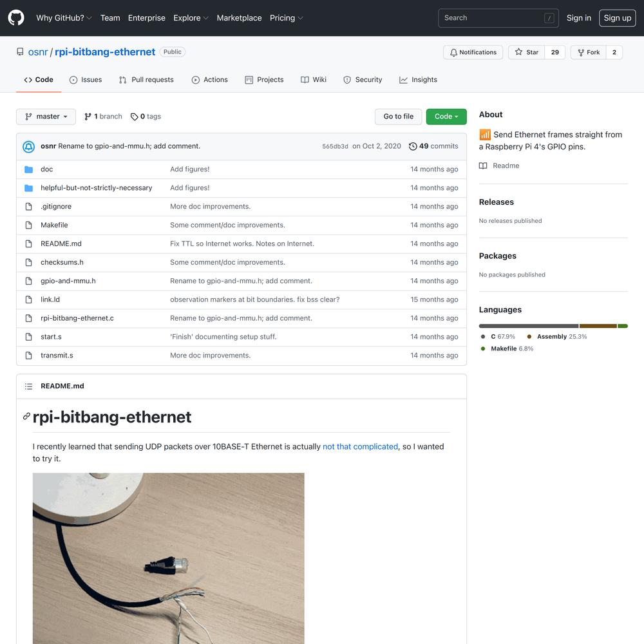Expand the Pricing menu
Image resolution: width=644 pixels, height=644 pixels.
[287, 18]
